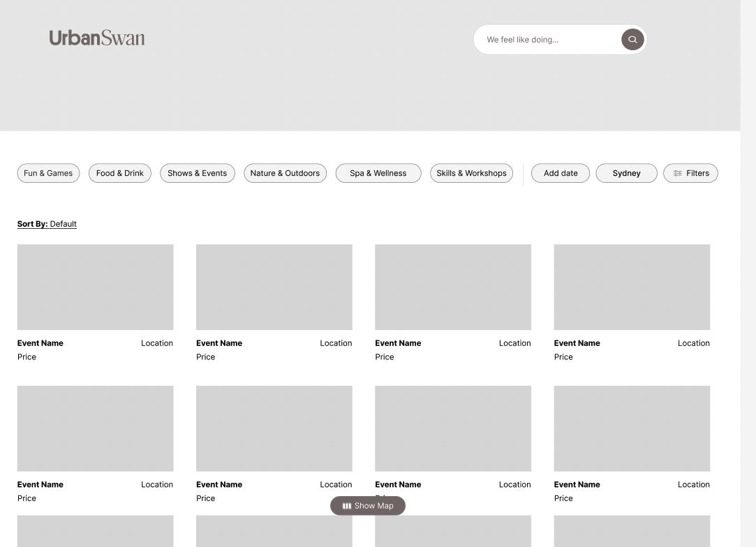This screenshot has width=756, height=547.
Task: Click 'Price' of third top-row card
Action: click(384, 357)
